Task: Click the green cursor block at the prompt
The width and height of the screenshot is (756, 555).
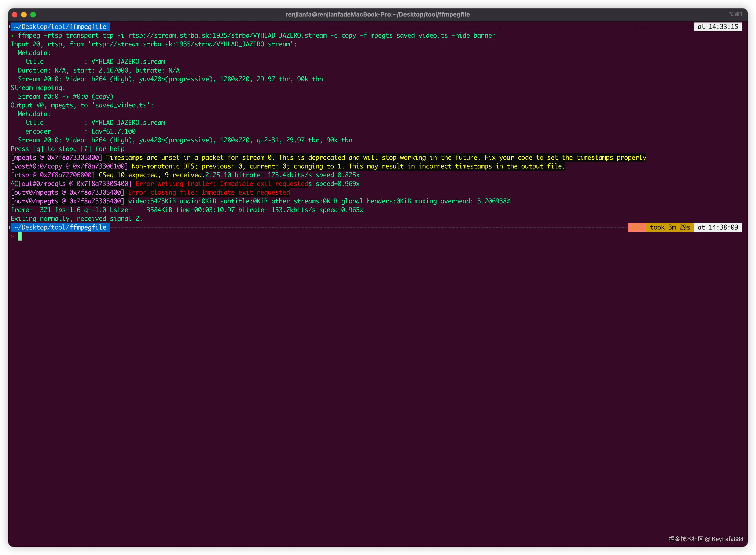Action: (x=20, y=236)
